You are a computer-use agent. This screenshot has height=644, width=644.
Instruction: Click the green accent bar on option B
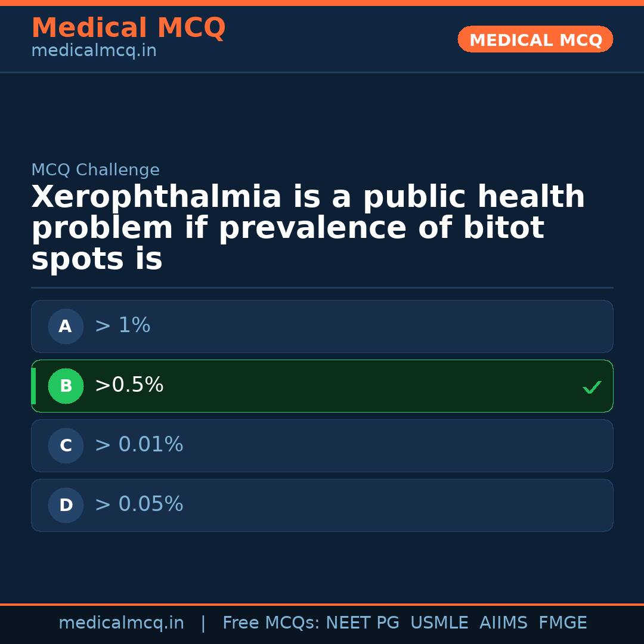(x=33, y=386)
